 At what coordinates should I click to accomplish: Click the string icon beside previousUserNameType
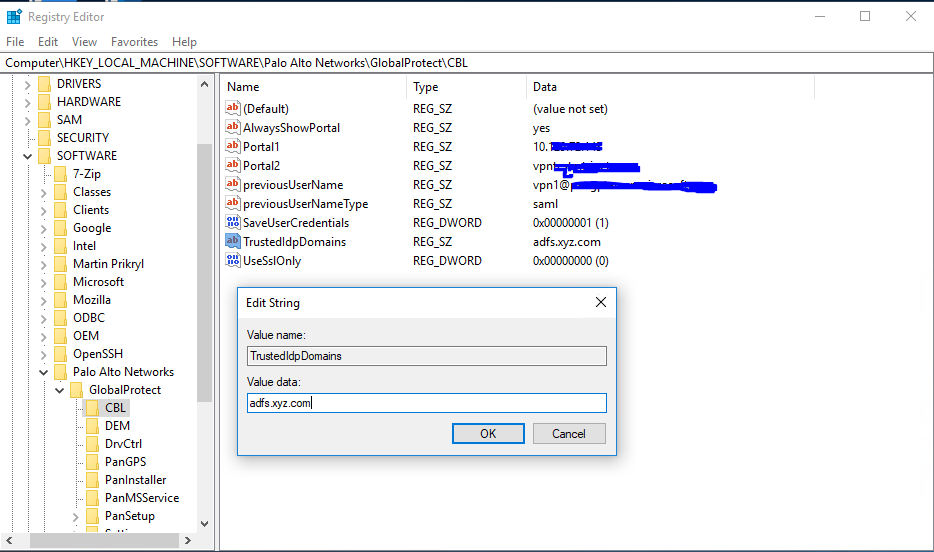232,203
